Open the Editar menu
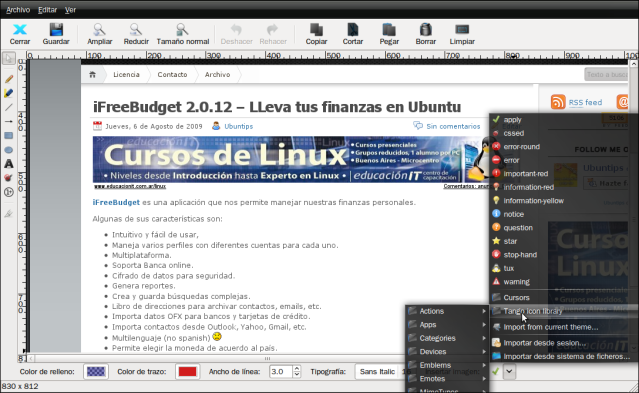The image size is (639, 393). point(47,10)
